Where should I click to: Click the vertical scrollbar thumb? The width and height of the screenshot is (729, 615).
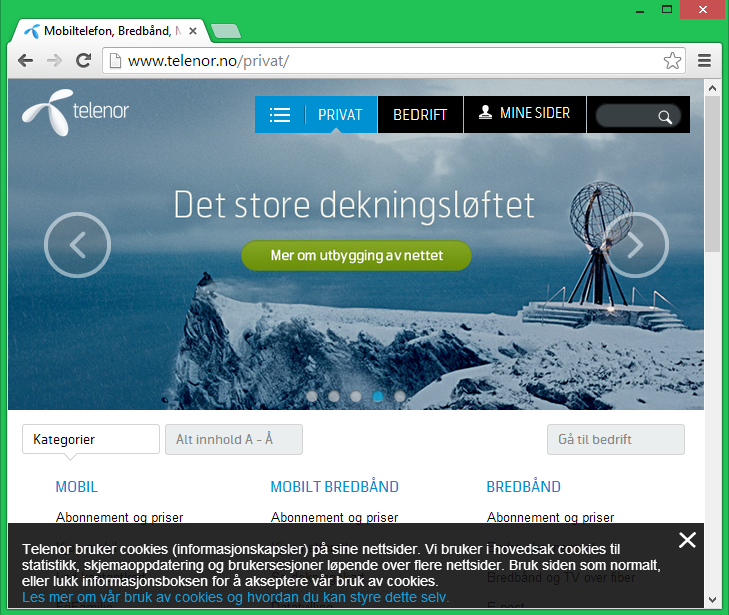tap(712, 174)
